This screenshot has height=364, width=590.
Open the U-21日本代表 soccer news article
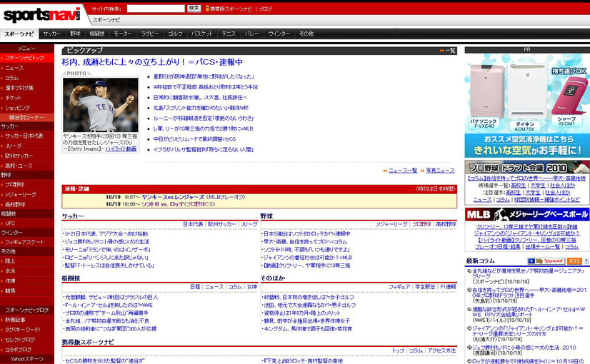(x=106, y=234)
